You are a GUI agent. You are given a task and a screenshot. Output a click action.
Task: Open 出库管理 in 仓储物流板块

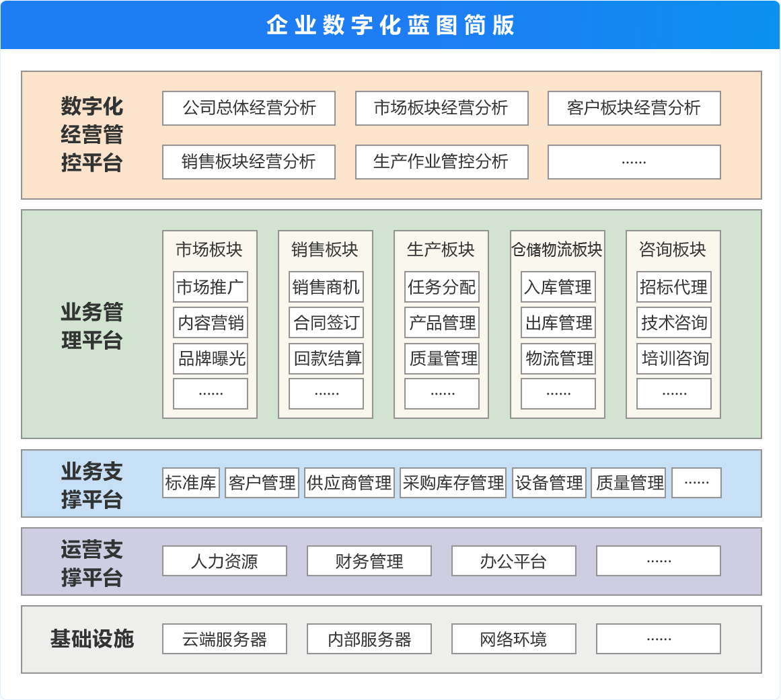[558, 323]
